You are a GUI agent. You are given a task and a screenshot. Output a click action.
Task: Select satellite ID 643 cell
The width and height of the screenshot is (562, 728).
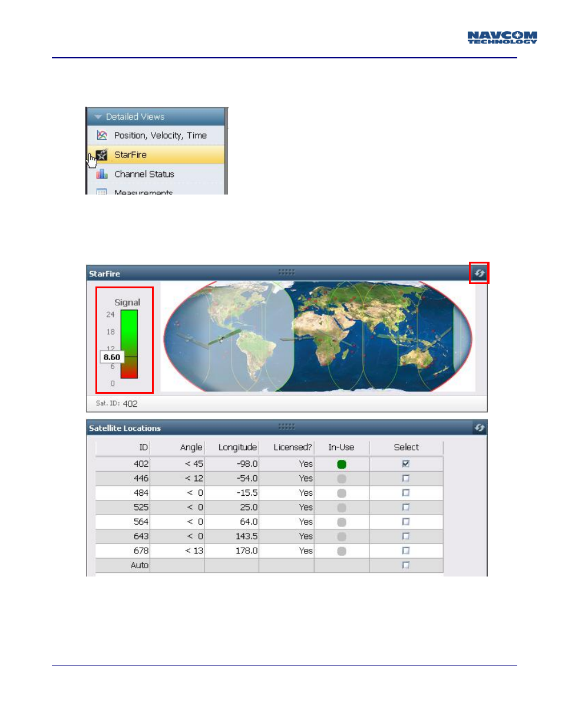click(123, 536)
